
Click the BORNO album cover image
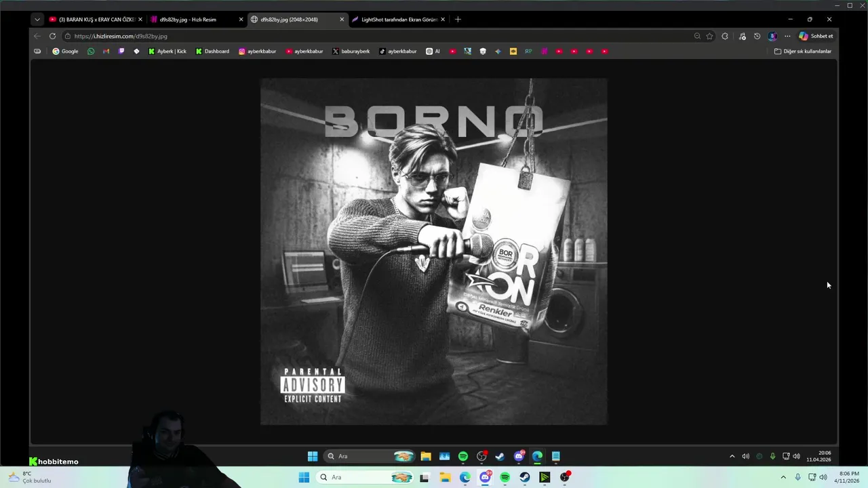434,251
